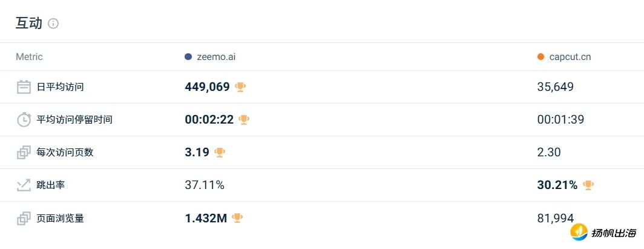
Task: Click the stopwatch icon for 平均访问停留时间
Action: (x=24, y=119)
